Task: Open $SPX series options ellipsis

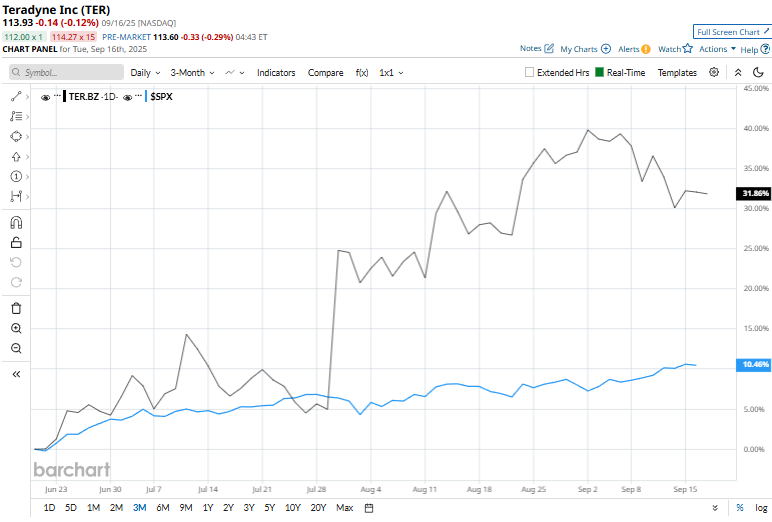Action: point(138,96)
